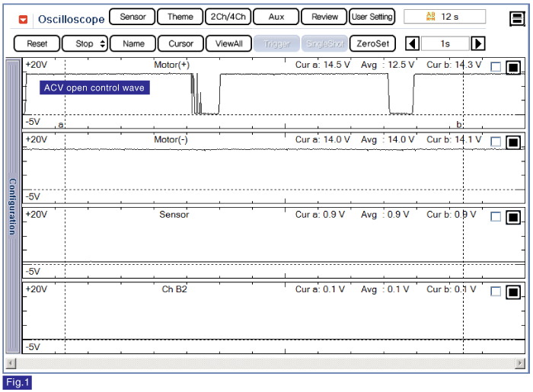
Task: Open Review mode
Action: click(x=324, y=17)
